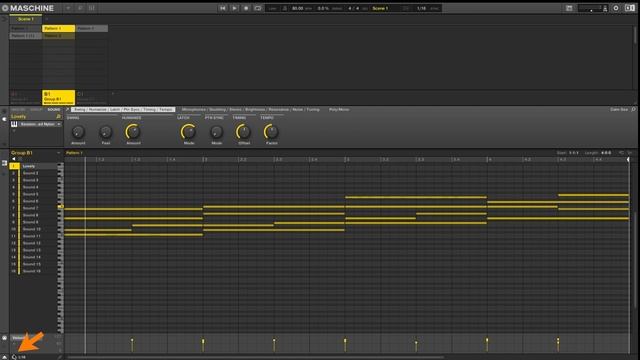This screenshot has width=640, height=360.
Task: Click bar 2 marker on the timeline ruler
Action: pyautogui.click(x=205, y=160)
